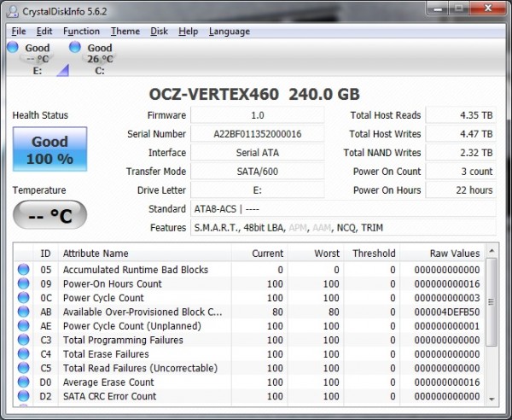The width and height of the screenshot is (512, 420).
Task: Click the Firmware field showing 1.0
Action: (x=258, y=115)
